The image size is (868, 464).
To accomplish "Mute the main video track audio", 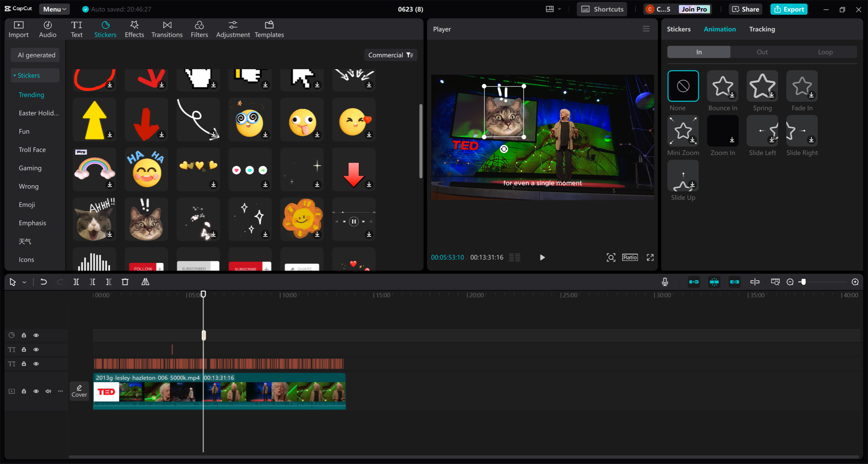I will [x=48, y=391].
